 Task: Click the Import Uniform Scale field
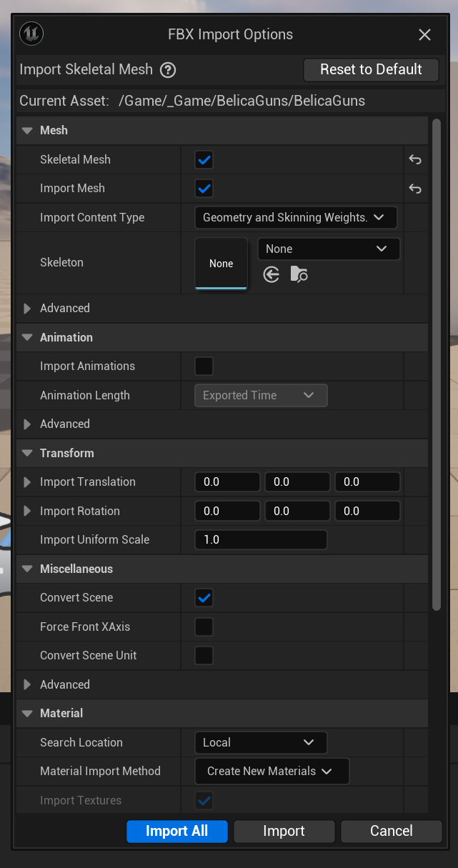point(261,540)
